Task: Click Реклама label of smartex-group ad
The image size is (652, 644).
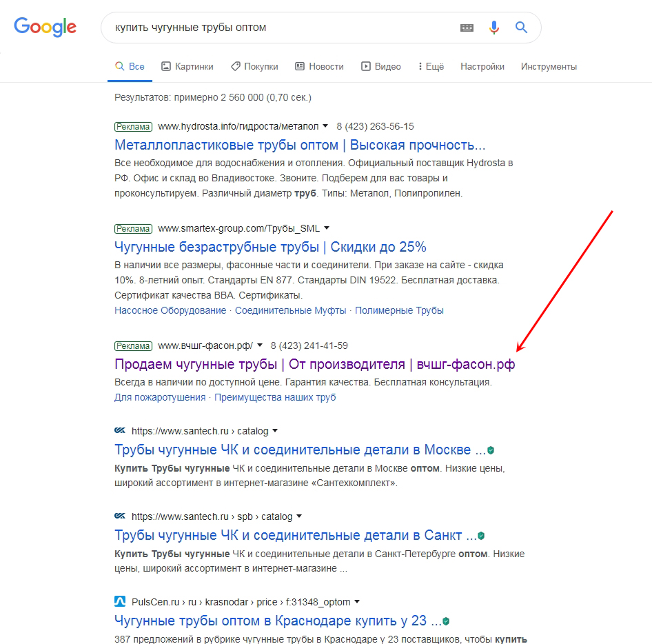Action: click(x=133, y=228)
